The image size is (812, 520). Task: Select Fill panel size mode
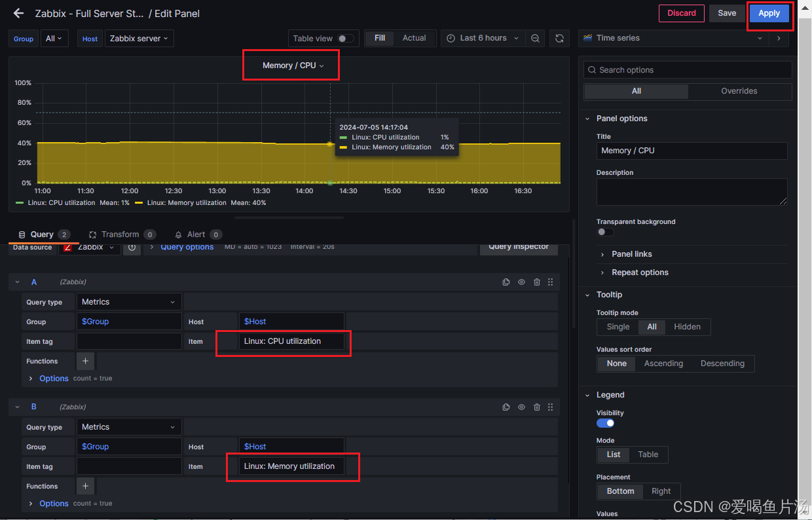click(380, 38)
